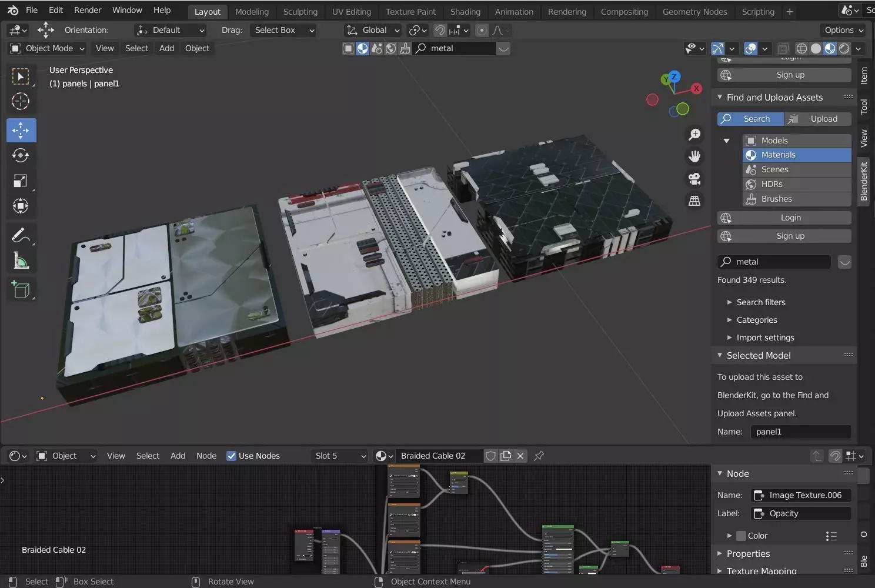
Task: Click the BlenderKit scenes icon in header
Action: click(x=376, y=48)
